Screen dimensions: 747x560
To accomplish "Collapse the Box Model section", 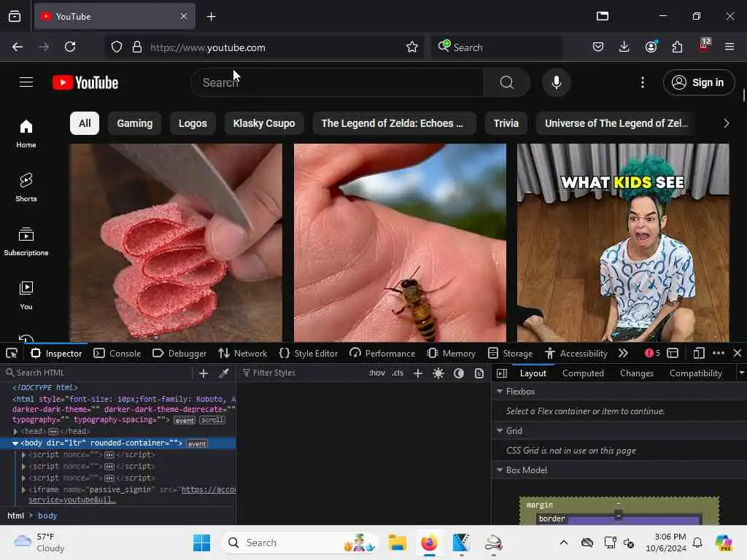I will coord(500,470).
